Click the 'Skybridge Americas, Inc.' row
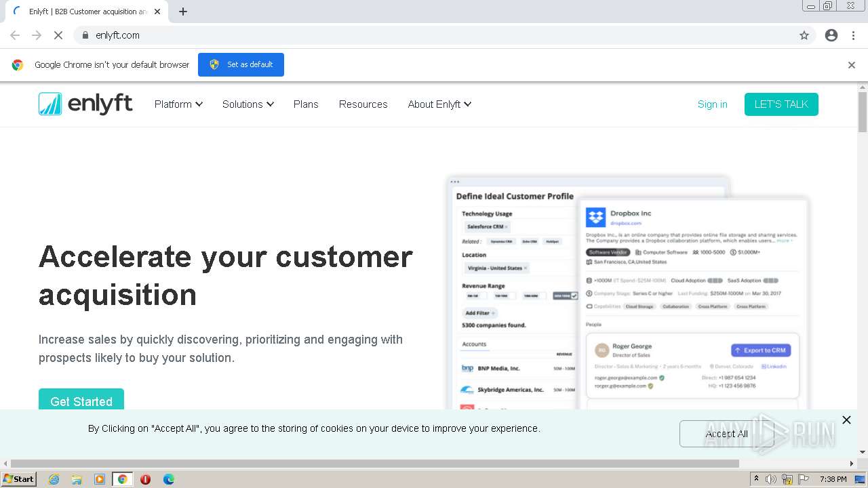The width and height of the screenshot is (868, 488). coord(517,390)
